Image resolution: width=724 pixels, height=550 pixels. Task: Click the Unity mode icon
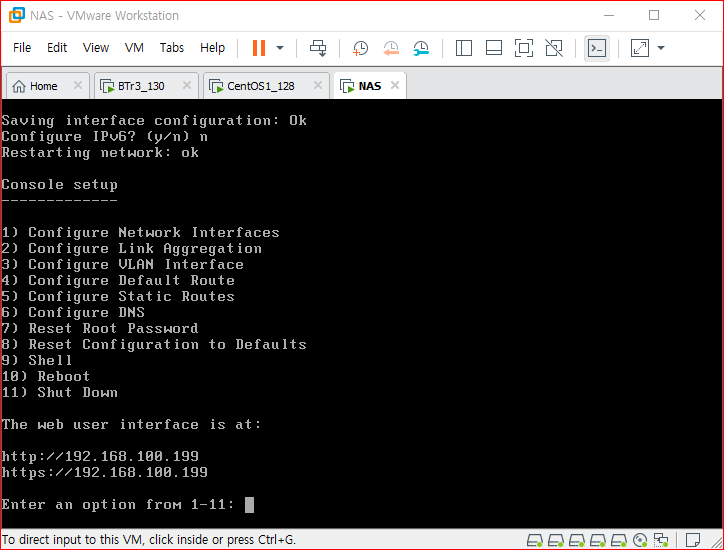[x=554, y=48]
